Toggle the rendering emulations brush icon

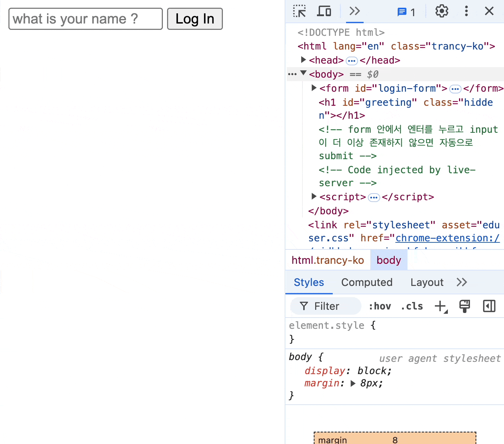click(x=465, y=306)
